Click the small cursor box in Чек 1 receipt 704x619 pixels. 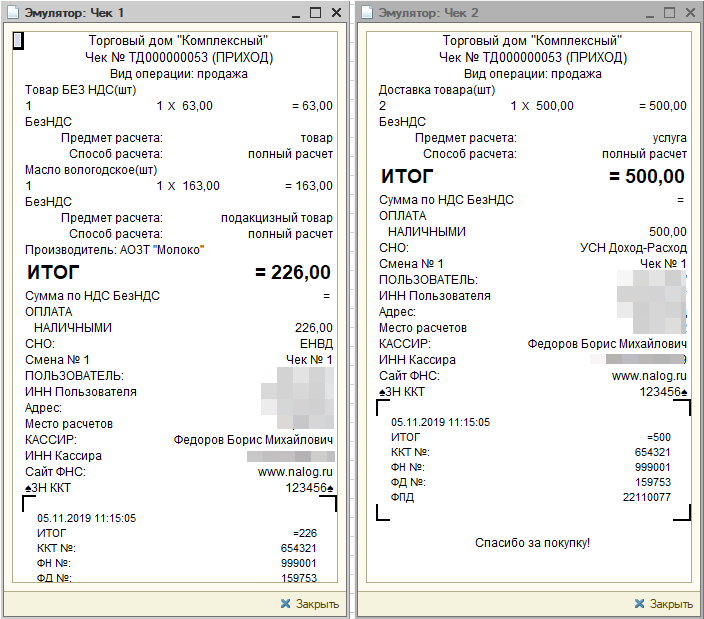18,41
